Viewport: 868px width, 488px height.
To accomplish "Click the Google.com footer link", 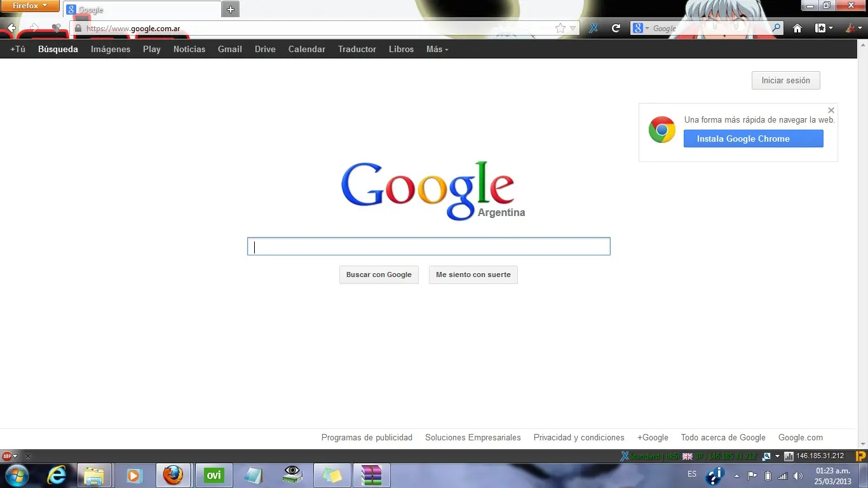I will (801, 437).
